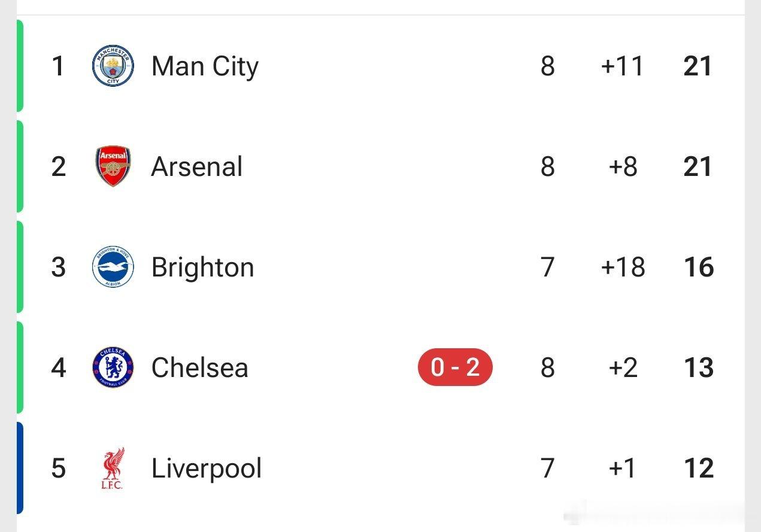
Task: Click the Liverpool club crest
Action: [x=113, y=468]
